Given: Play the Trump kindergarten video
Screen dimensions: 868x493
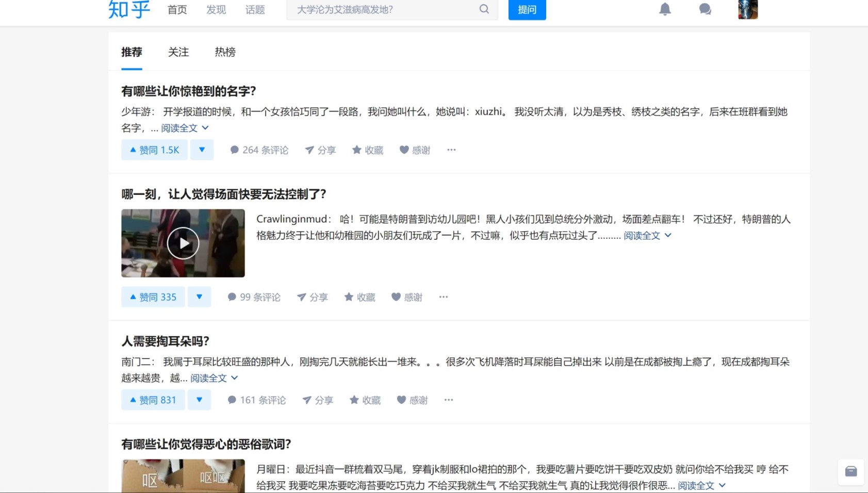Looking at the screenshot, I should coord(183,243).
